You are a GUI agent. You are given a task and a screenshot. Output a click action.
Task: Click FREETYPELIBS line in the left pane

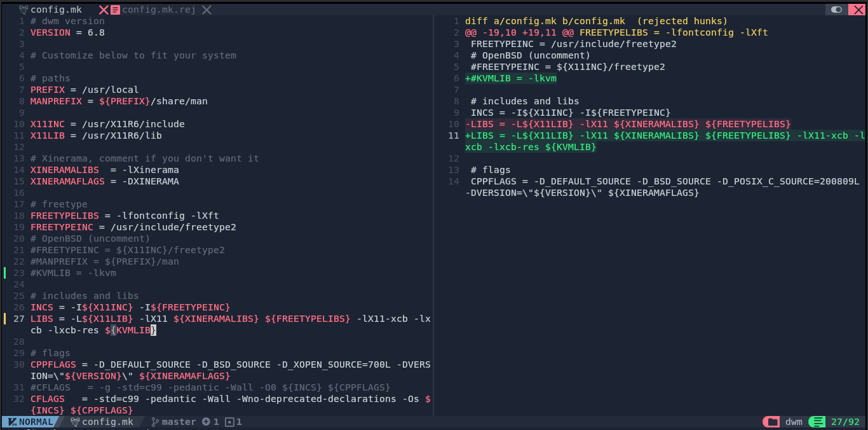point(125,216)
